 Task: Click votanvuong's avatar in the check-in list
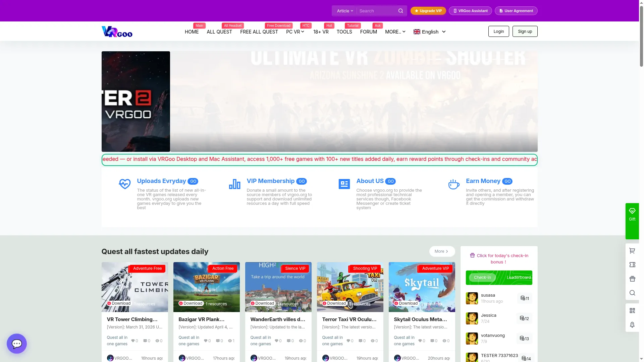click(472, 339)
